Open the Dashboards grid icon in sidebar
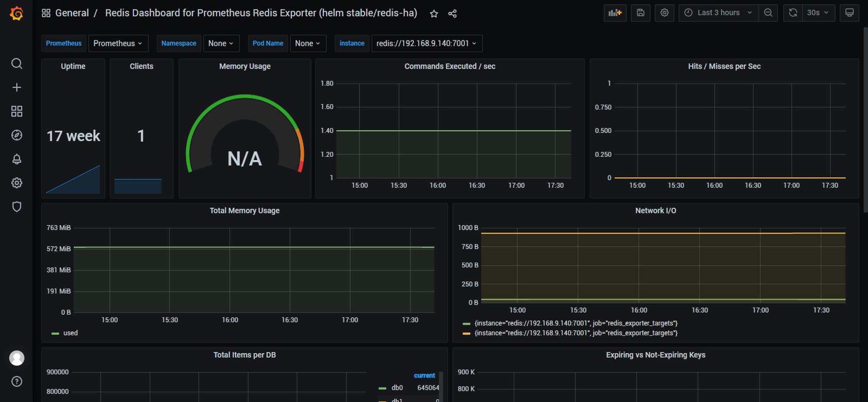The image size is (868, 402). [x=16, y=112]
